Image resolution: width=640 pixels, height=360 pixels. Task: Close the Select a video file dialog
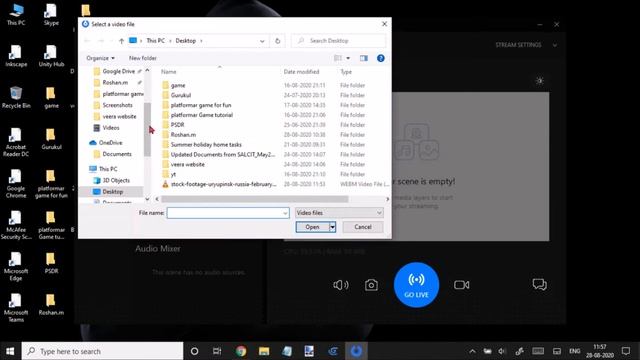coord(384,24)
